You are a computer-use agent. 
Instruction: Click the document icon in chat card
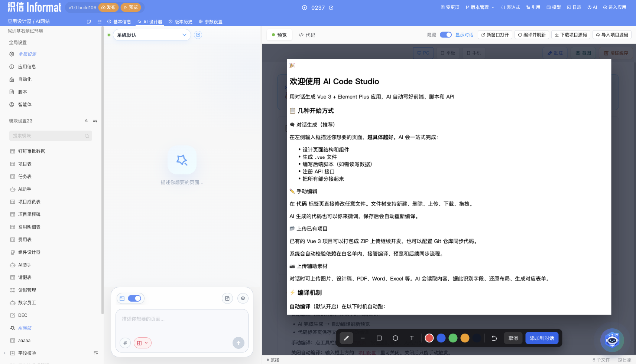227,298
